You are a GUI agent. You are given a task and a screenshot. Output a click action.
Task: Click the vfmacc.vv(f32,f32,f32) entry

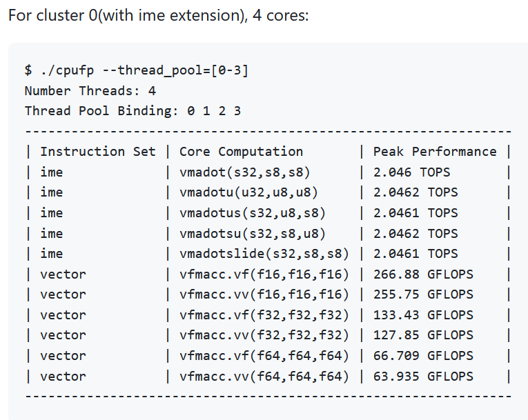[264, 334]
